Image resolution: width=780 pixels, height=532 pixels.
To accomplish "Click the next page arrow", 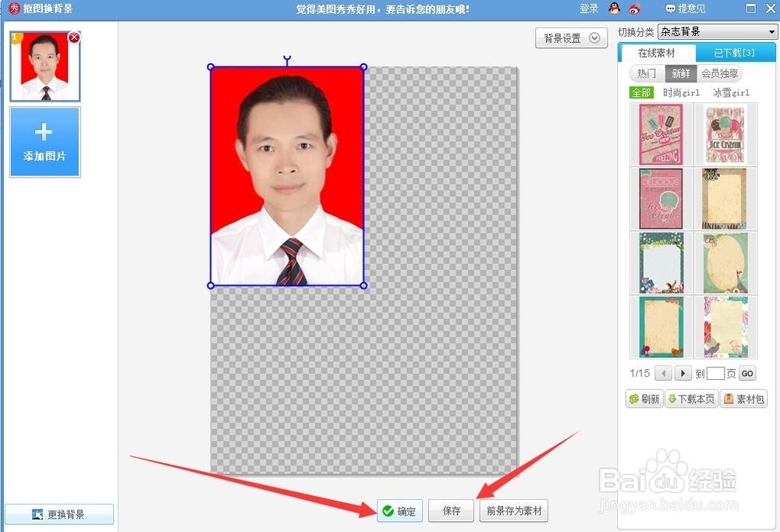I will point(683,373).
